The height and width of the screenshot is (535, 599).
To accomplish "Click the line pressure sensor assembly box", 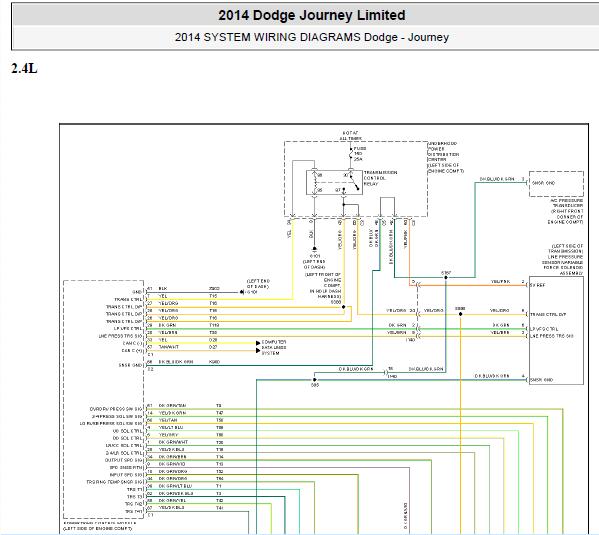I will (556, 330).
